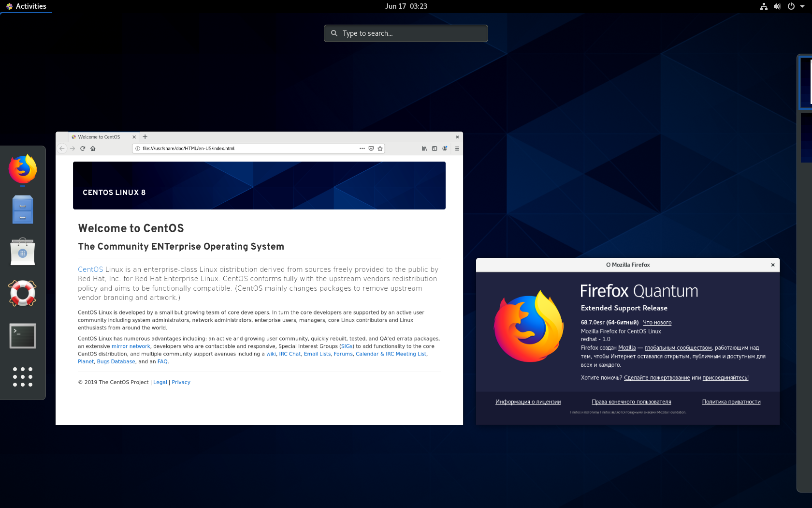Open 'Права конечного пользователя' link
The image size is (812, 508).
tap(631, 402)
